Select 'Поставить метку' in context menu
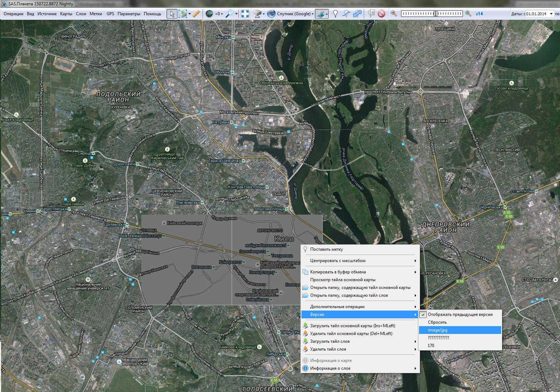Viewport: 560px width, 392px height. tap(326, 249)
